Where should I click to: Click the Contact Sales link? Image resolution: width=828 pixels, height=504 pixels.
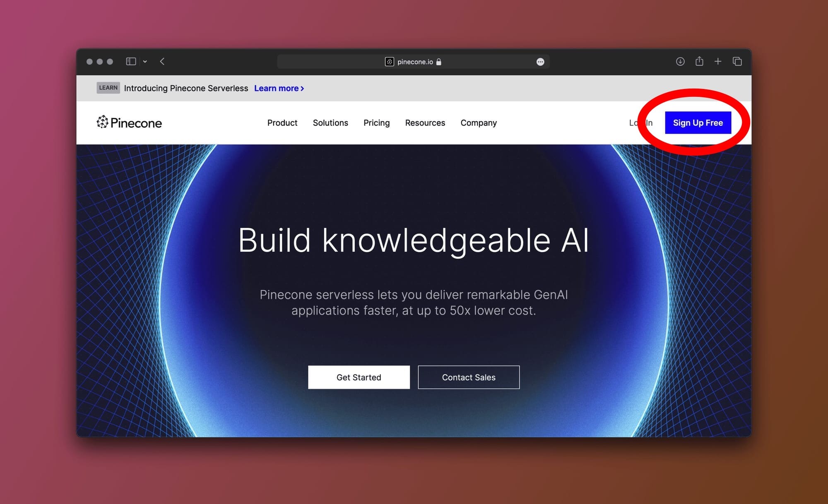coord(468,377)
